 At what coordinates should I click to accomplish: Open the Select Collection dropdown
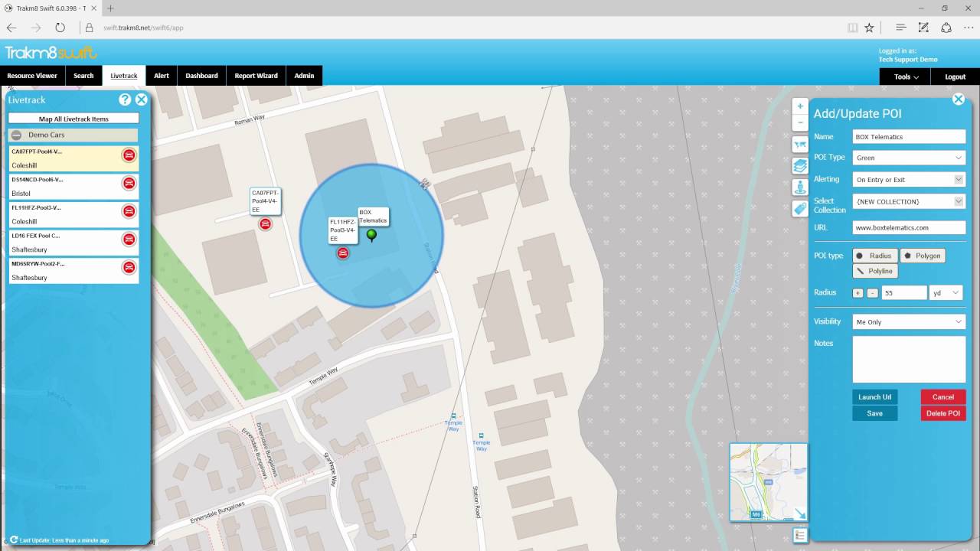click(x=909, y=201)
